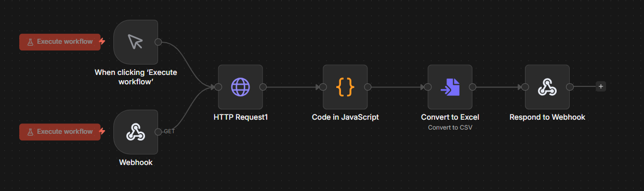Image resolution: width=644 pixels, height=191 pixels.
Task: Click the 'Respond to Webhook' label
Action: [x=547, y=117]
